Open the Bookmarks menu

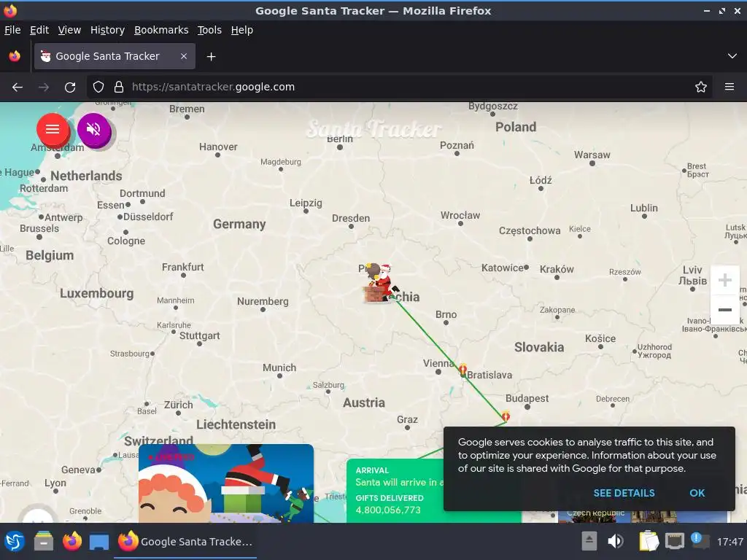[161, 30]
